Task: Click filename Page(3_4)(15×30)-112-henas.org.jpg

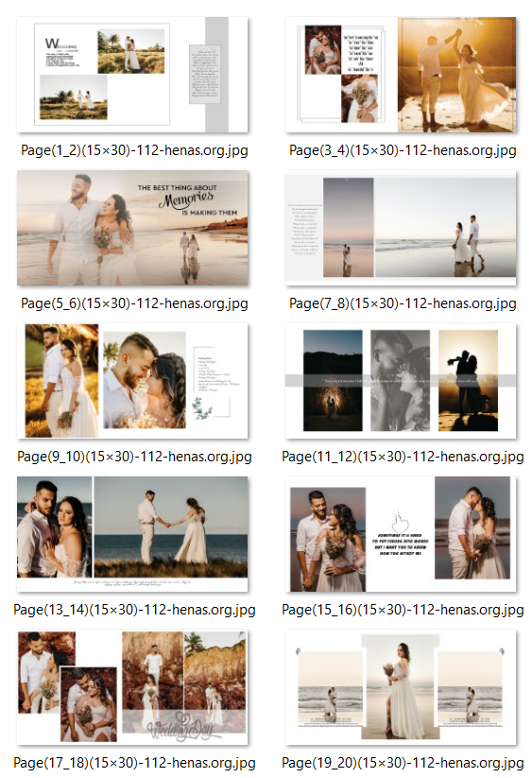Action: pos(403,150)
